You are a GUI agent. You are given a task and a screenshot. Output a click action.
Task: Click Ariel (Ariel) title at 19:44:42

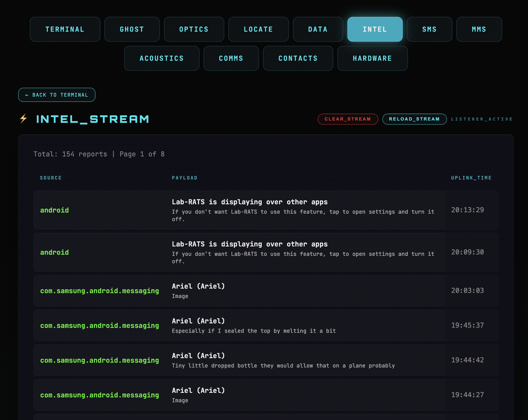pos(198,355)
